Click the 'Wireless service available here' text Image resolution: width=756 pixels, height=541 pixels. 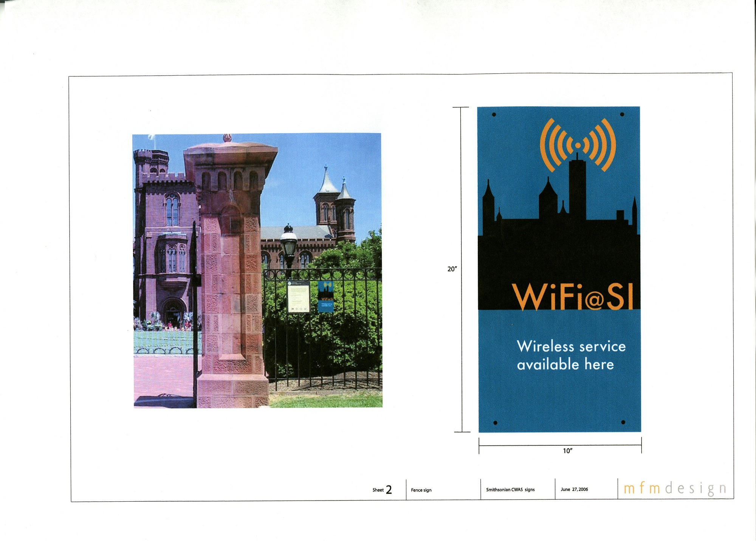pyautogui.click(x=571, y=355)
